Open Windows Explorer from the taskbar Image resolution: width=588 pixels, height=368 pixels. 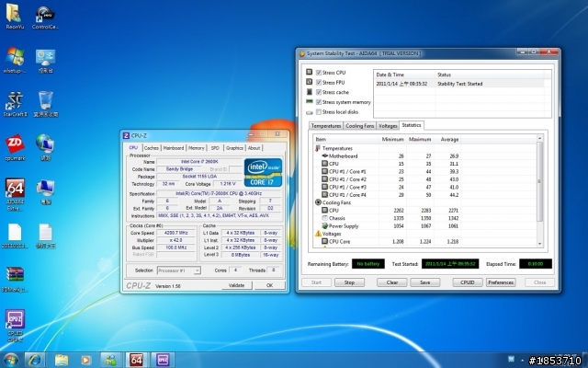[x=62, y=360]
